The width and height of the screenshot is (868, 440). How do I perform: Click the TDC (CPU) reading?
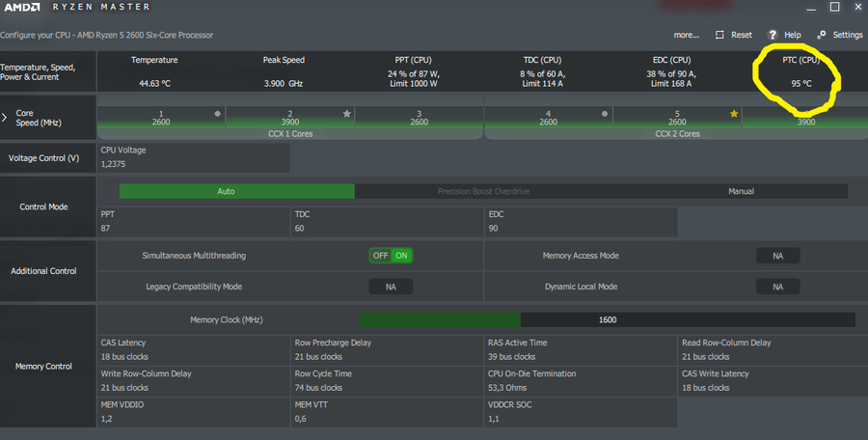[x=542, y=79]
